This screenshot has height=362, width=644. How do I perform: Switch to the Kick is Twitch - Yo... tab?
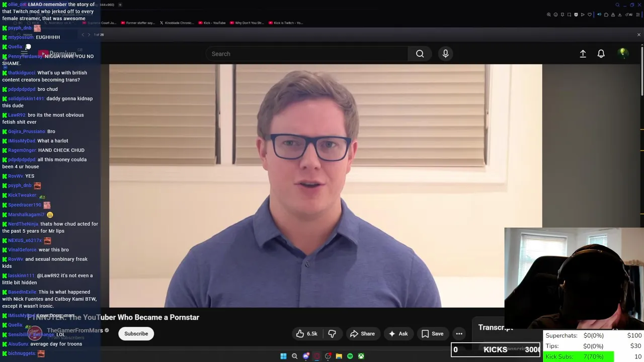[285, 23]
